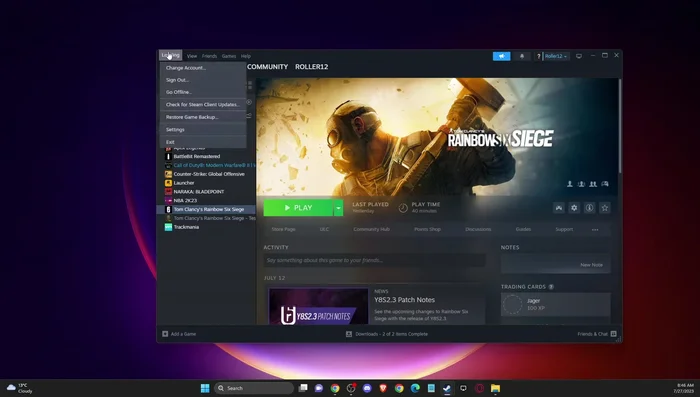
Task: Click the Windows taskbar Search box
Action: [x=254, y=388]
